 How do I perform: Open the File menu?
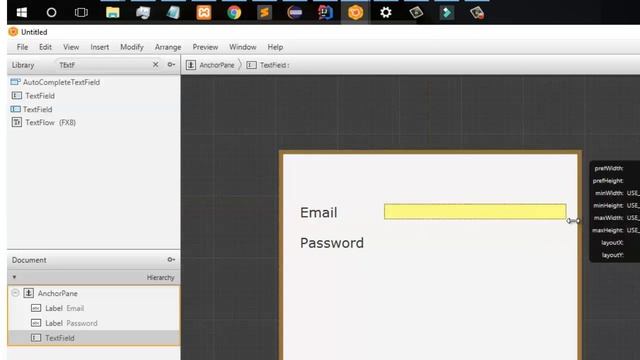[22, 47]
